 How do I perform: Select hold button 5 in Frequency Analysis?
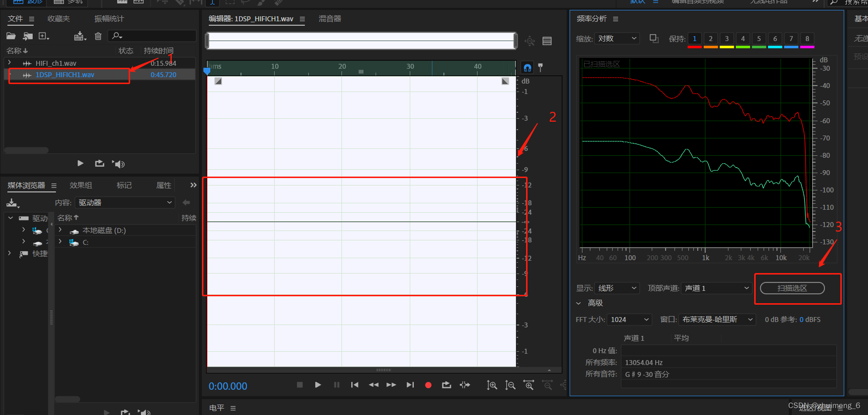[x=759, y=39]
